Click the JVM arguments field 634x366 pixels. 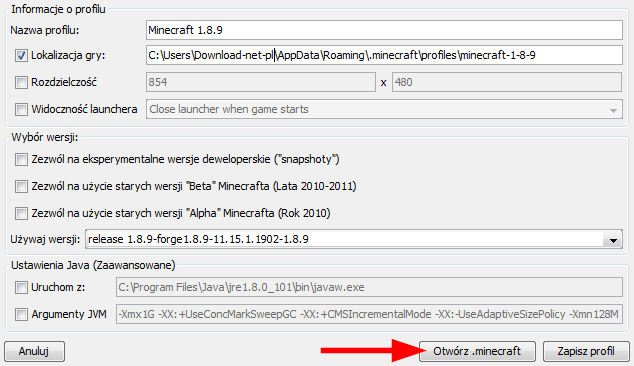click(369, 314)
